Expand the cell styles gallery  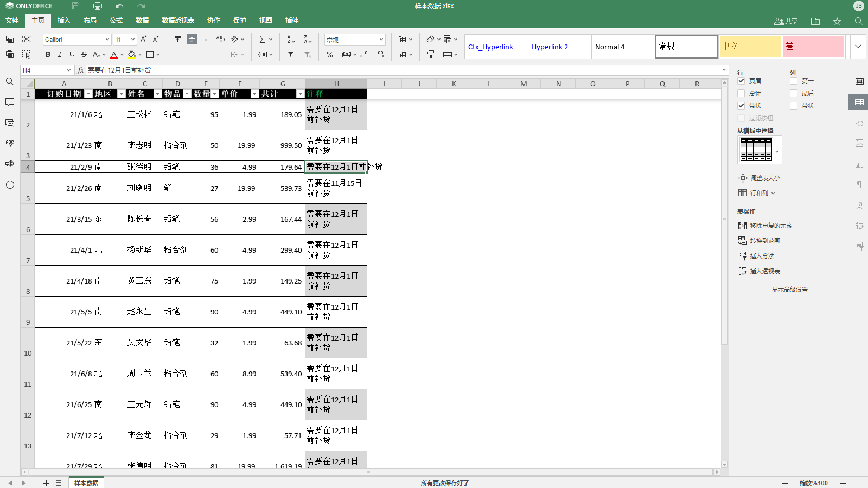coord(858,47)
